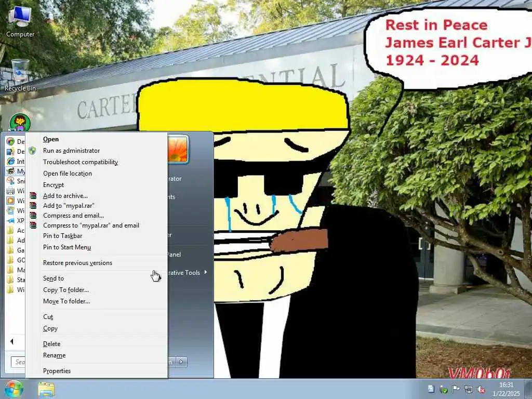This screenshot has height=399, width=532.
Task: Choose Move To folder...
Action: 96,301
